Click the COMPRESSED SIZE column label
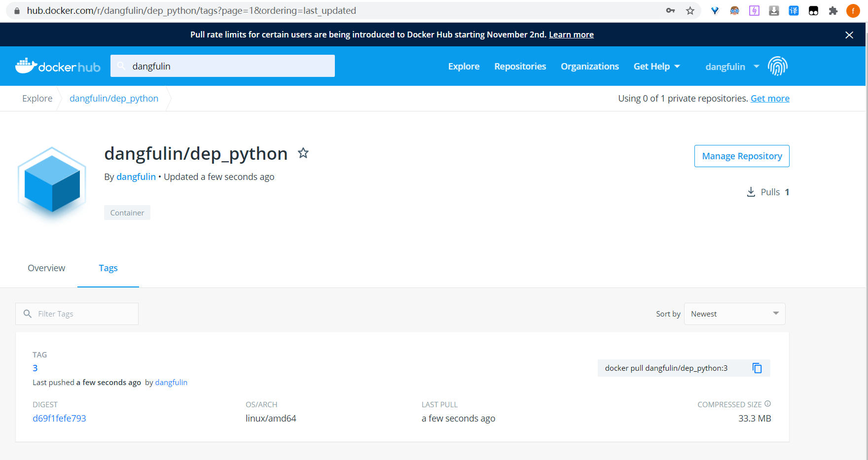This screenshot has height=460, width=868. pyautogui.click(x=729, y=405)
